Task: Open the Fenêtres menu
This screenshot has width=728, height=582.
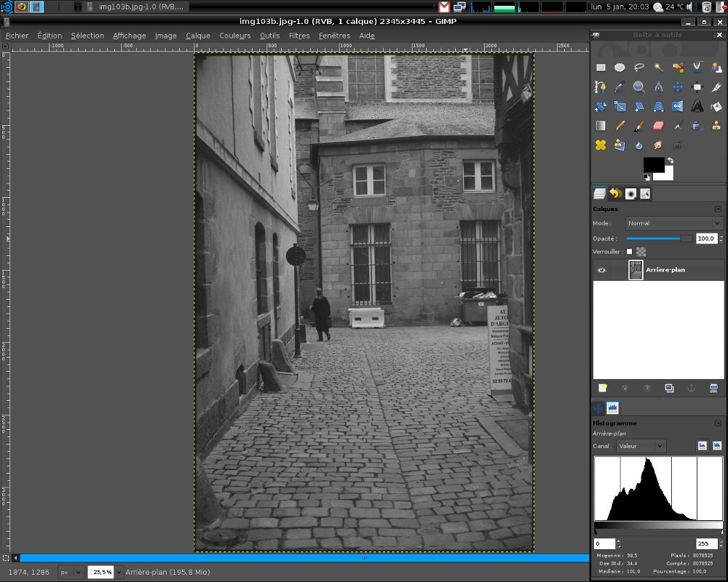Action: (334, 36)
